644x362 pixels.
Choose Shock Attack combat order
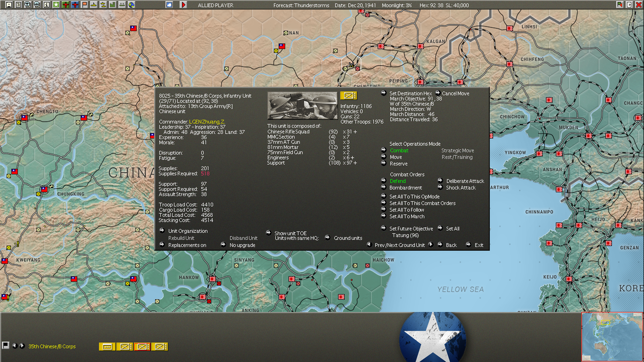460,188
